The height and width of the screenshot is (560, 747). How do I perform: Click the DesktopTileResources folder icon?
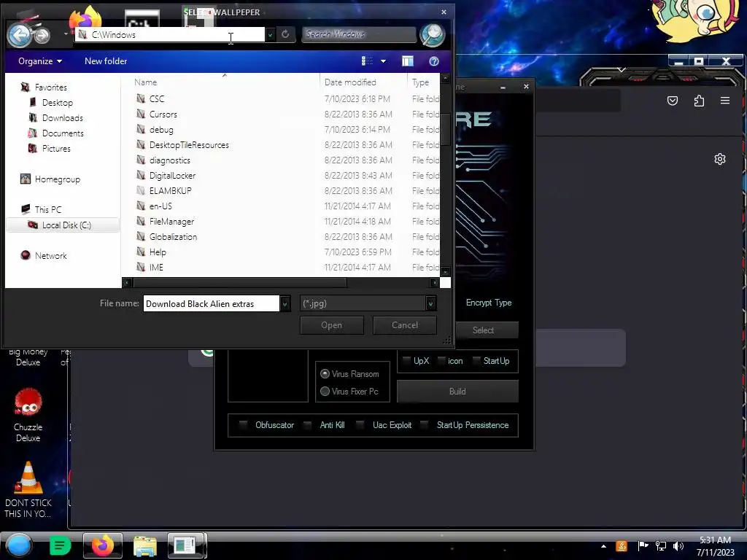click(x=141, y=144)
